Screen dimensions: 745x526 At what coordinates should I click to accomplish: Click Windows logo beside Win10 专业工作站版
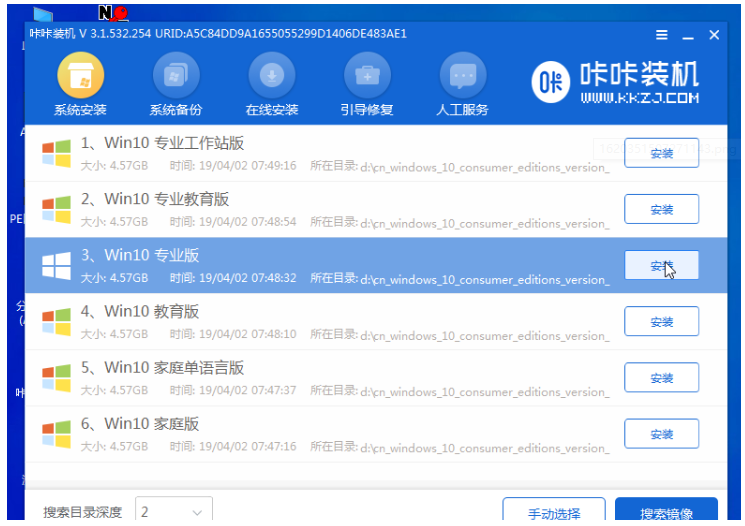[x=54, y=153]
